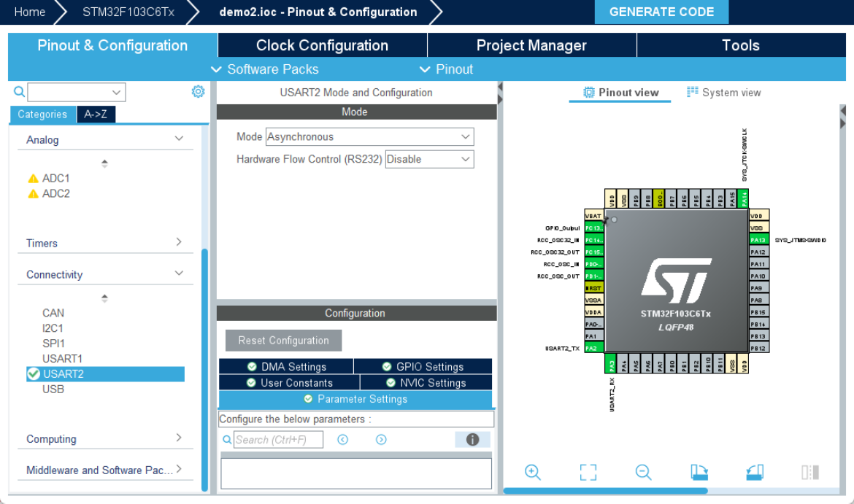Select pin PC13 on the chip
The height and width of the screenshot is (504, 854).
coord(593,228)
